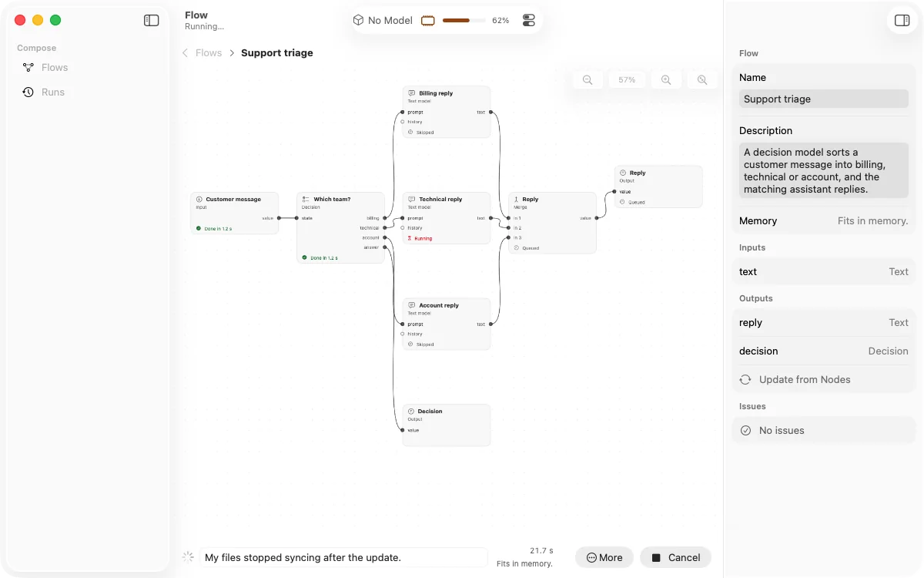Viewport: 924px width, 578px height.
Task: Click the billing output port of Which team?
Action: tap(385, 218)
